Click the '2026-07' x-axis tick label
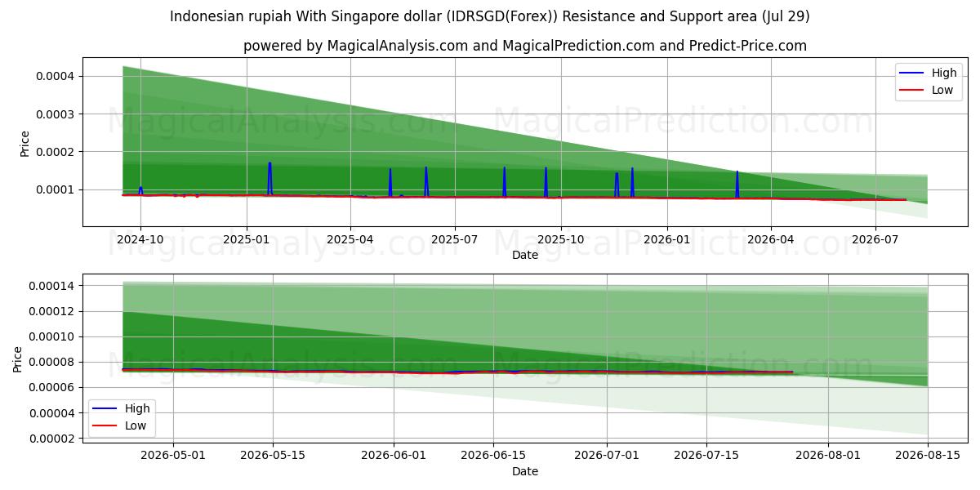 [x=875, y=239]
